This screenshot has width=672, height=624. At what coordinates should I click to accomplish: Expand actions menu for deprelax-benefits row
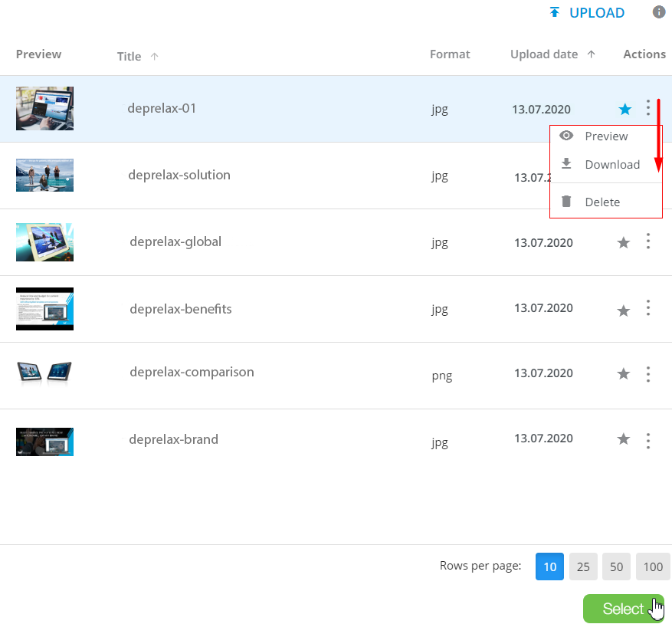648,308
